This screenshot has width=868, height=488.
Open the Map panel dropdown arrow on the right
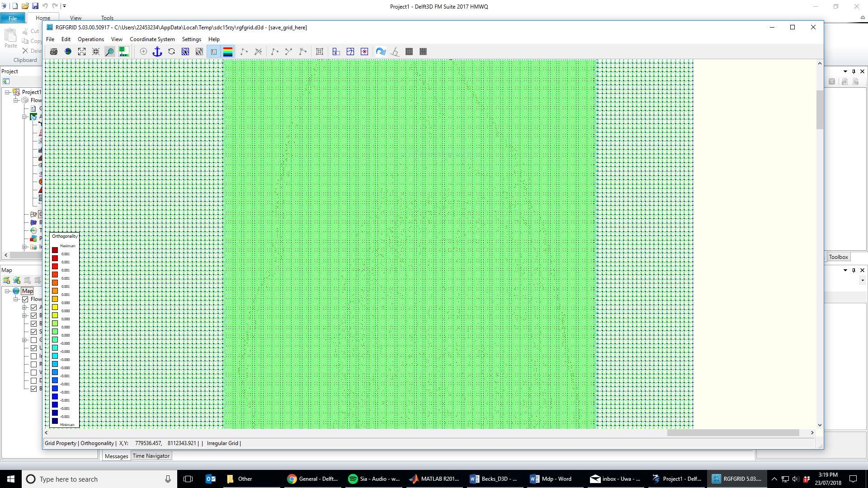pyautogui.click(x=845, y=270)
